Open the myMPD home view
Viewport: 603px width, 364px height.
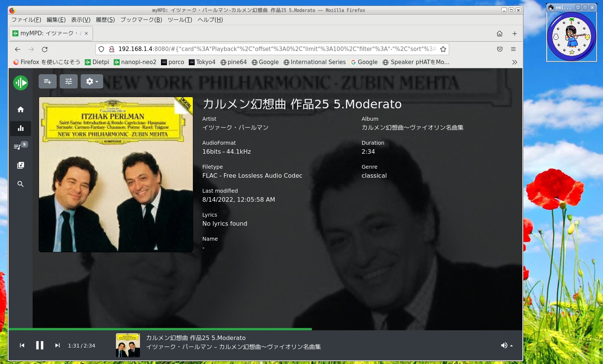pos(21,109)
